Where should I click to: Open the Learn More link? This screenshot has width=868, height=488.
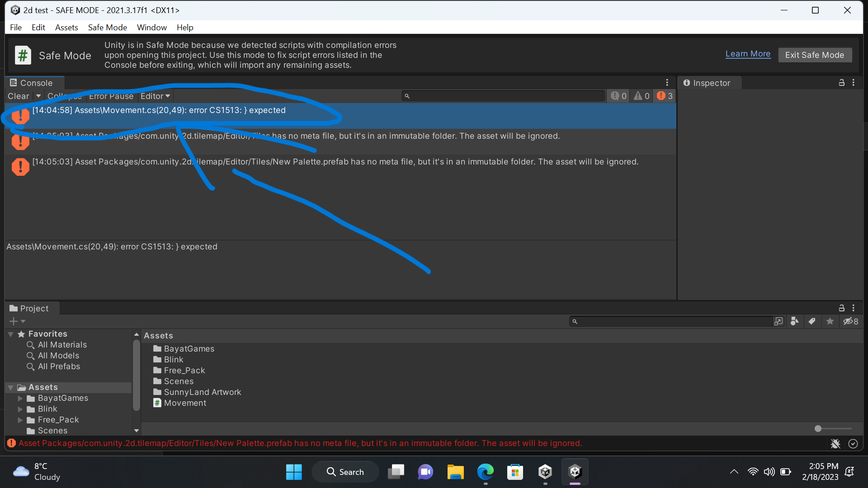tap(748, 54)
